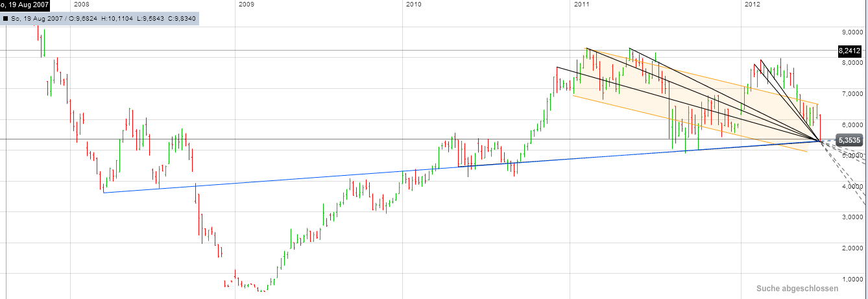Click the 2012 year marker
The height and width of the screenshot is (299, 868).
click(752, 5)
